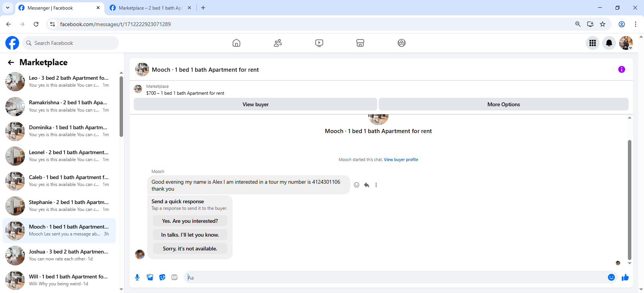The image size is (644, 293).
Task: Close the Marketplace browser tab
Action: pos(189,8)
